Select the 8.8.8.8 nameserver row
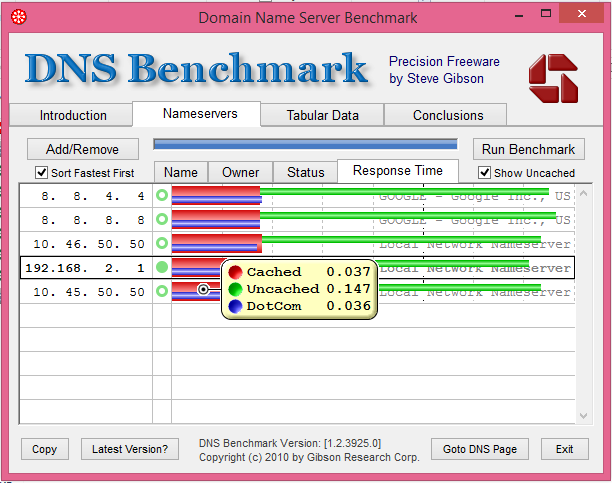Viewport: 612px width, 483px height. point(297,220)
